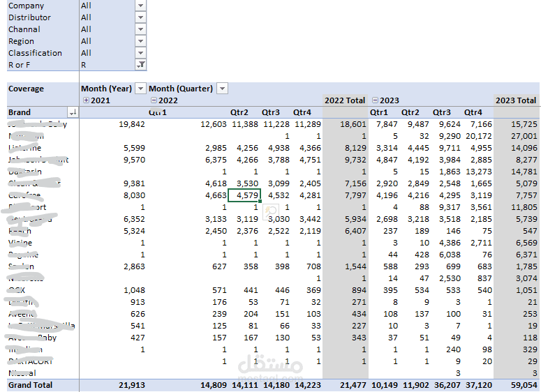
Task: Select cell with value 6,038
Action: [450, 255]
